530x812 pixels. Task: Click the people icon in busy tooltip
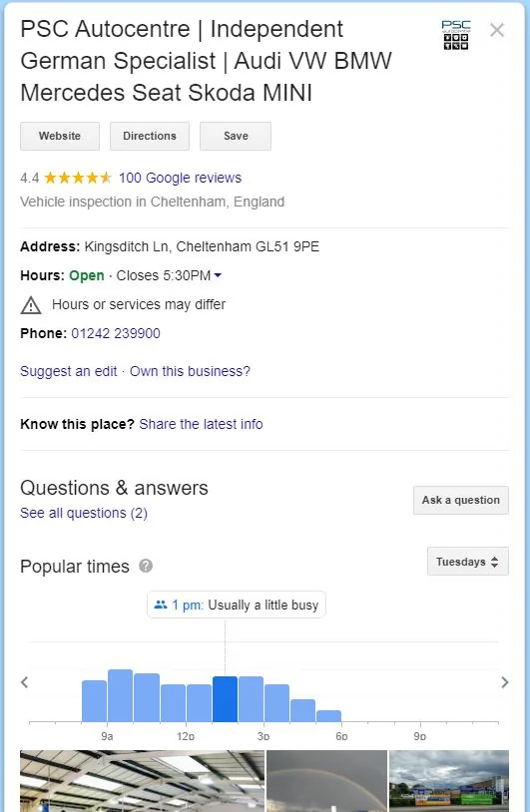(161, 605)
